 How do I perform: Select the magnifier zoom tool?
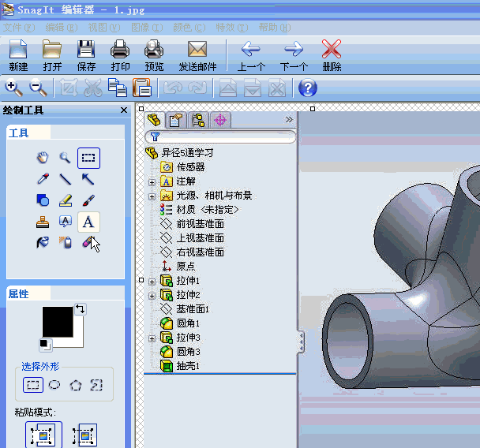[65, 158]
